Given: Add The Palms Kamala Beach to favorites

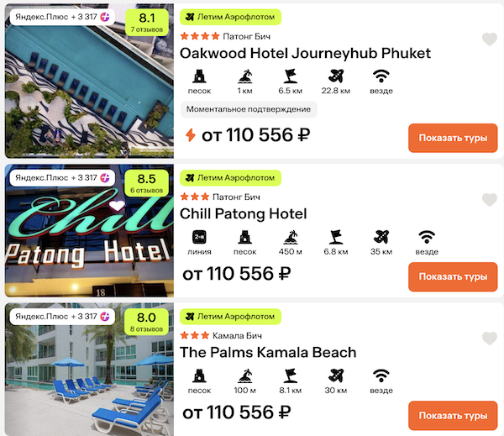Looking at the screenshot, I should [490, 339].
